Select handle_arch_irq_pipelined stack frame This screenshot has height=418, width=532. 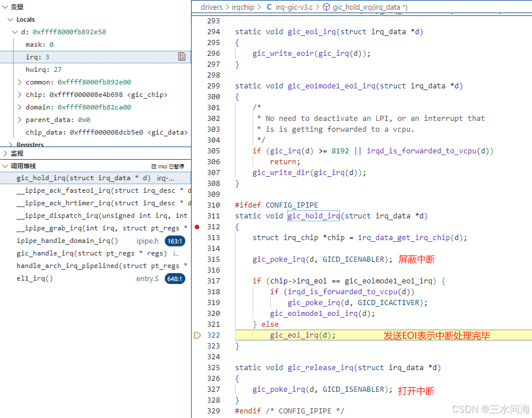(95, 266)
